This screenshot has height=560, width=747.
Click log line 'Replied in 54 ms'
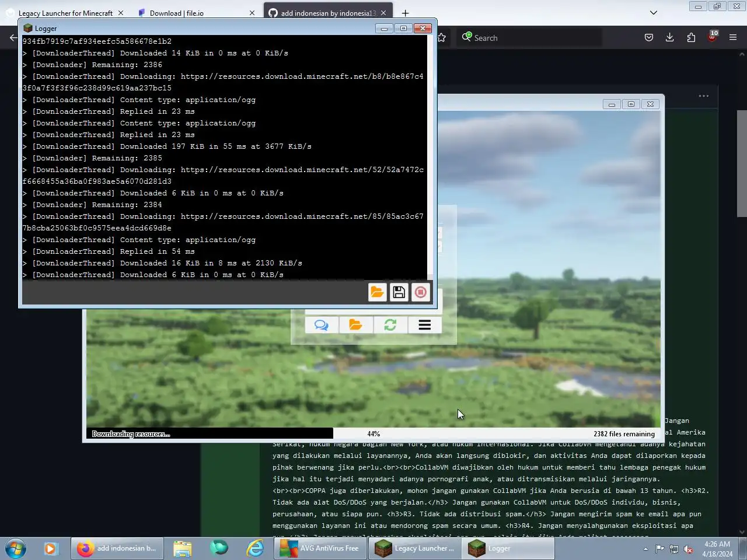[109, 251]
